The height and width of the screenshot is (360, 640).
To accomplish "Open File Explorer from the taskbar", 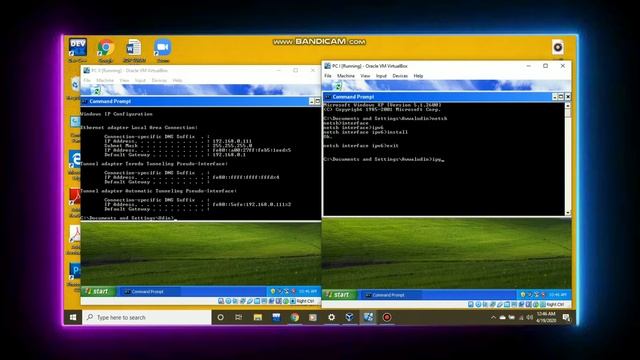I will pos(258,317).
